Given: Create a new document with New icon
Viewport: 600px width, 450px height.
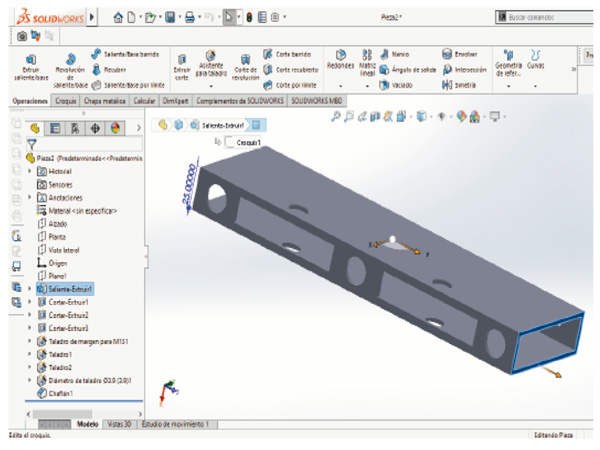Looking at the screenshot, I should click(131, 17).
